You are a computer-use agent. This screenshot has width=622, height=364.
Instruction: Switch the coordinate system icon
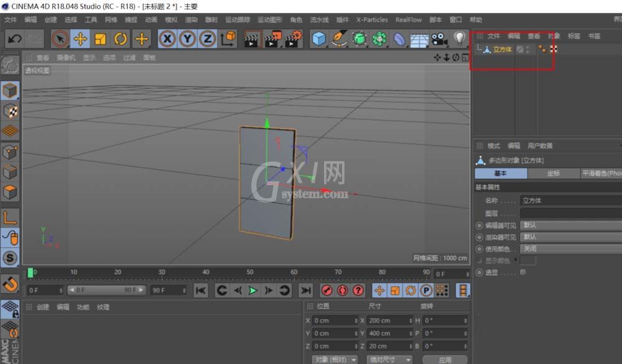[228, 39]
